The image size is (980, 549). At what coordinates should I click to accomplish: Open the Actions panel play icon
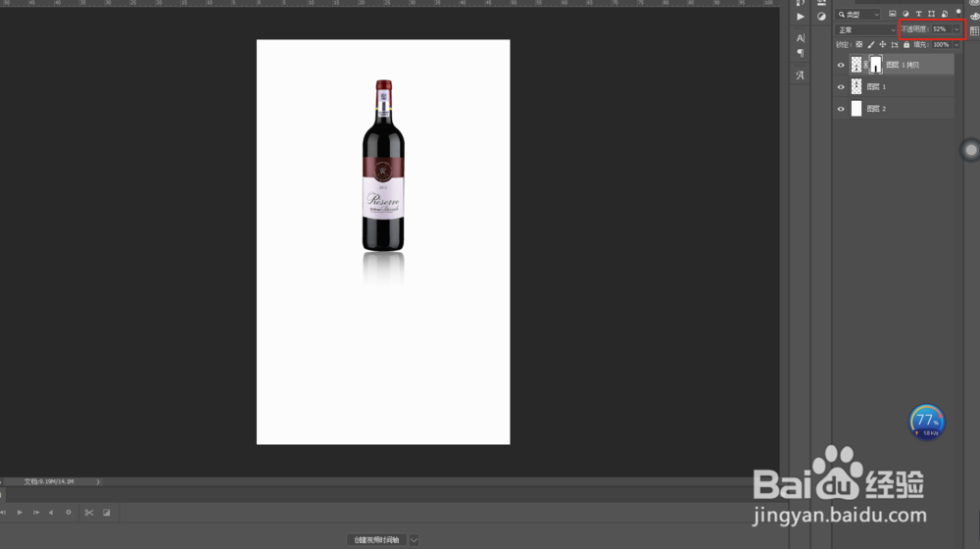coord(801,17)
